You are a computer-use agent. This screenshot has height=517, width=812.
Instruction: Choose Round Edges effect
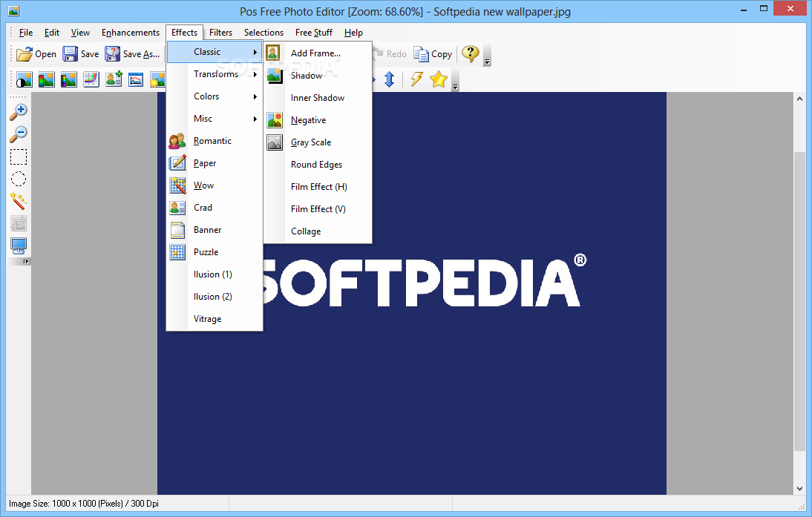pos(318,165)
